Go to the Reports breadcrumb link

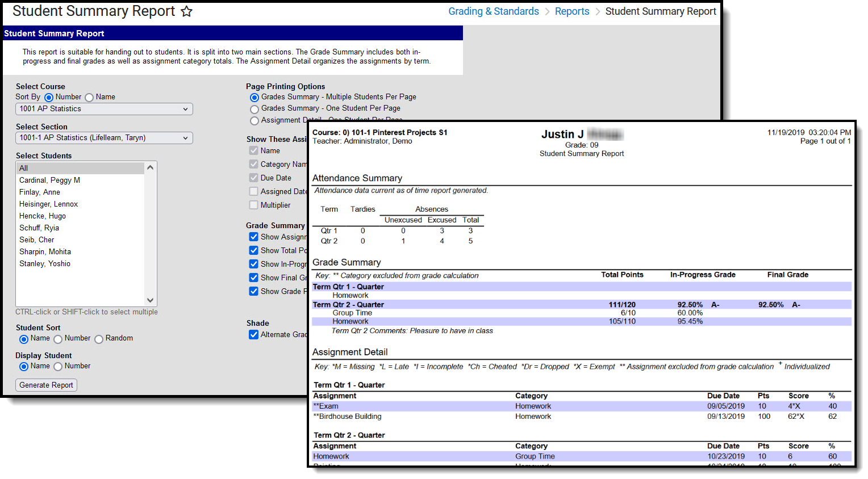[x=571, y=11]
